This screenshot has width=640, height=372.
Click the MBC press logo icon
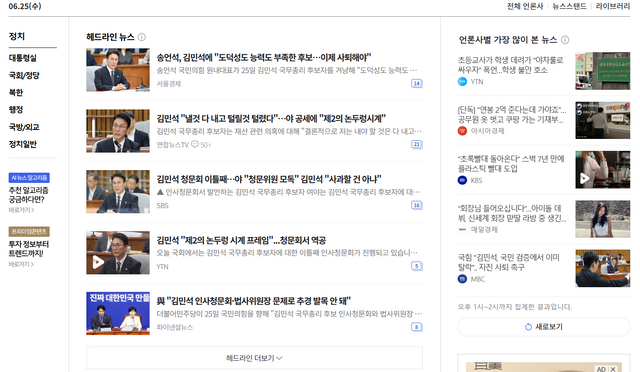pyautogui.click(x=462, y=279)
